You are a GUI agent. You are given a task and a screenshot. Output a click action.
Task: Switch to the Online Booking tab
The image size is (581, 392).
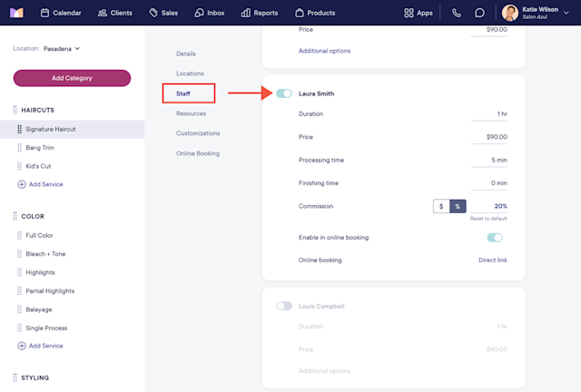198,153
